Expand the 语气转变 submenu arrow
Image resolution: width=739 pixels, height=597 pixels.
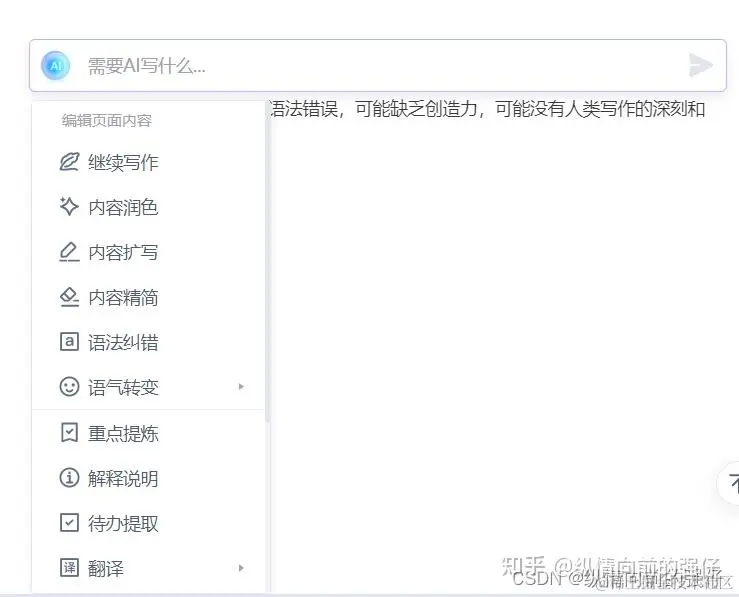point(241,386)
